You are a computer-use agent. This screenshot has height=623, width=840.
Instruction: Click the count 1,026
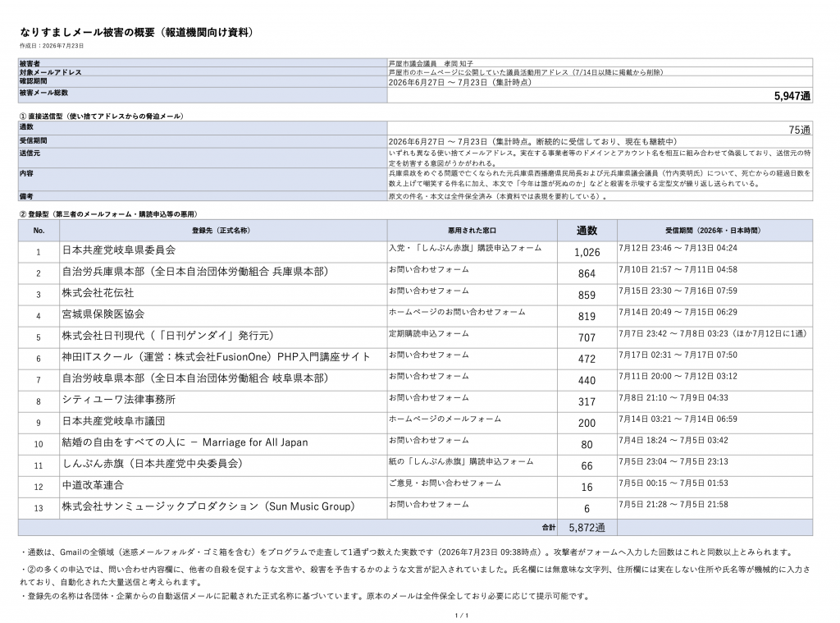point(587,252)
